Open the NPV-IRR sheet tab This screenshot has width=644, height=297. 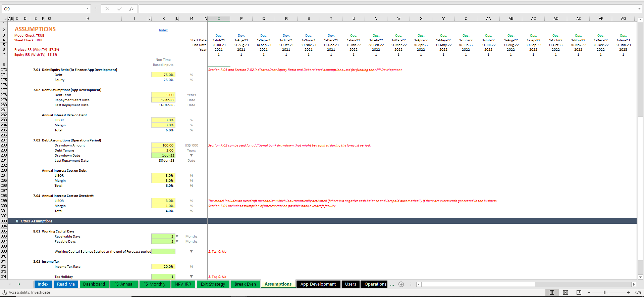pyautogui.click(x=183, y=284)
